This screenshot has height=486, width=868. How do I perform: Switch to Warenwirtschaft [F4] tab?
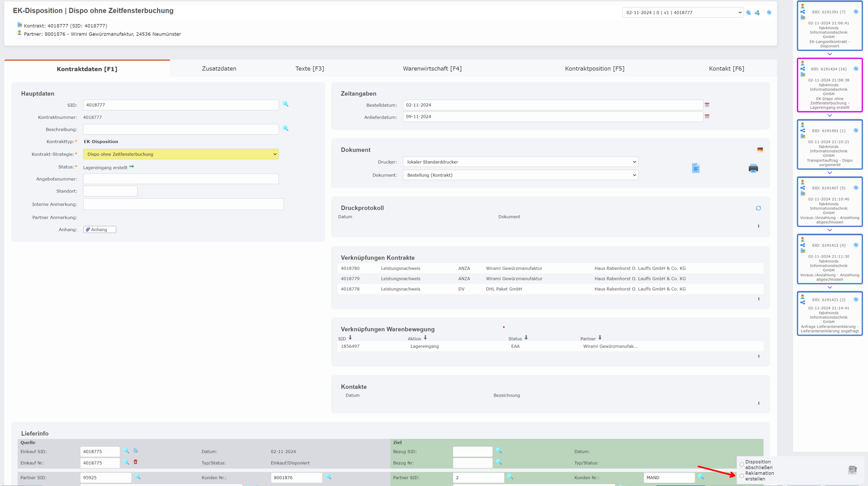tap(432, 69)
